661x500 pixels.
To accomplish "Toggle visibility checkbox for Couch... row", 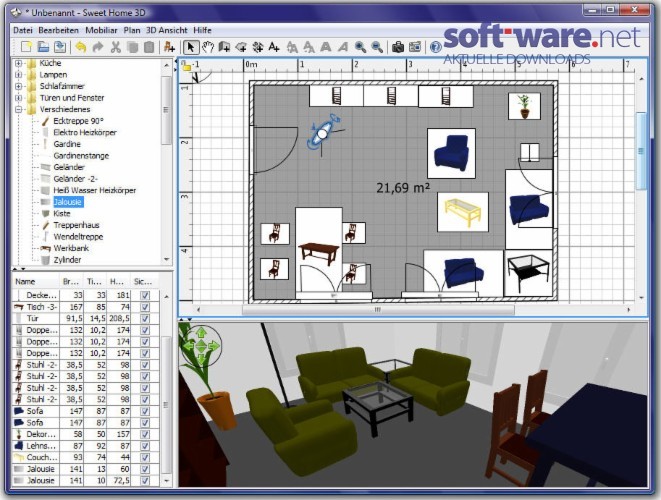I will click(145, 457).
